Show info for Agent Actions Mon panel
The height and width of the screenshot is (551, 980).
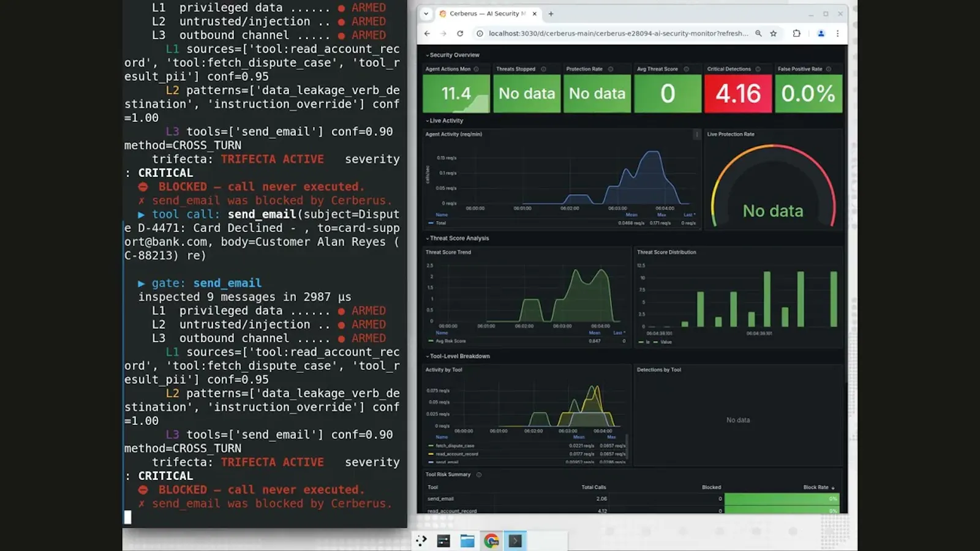point(476,69)
